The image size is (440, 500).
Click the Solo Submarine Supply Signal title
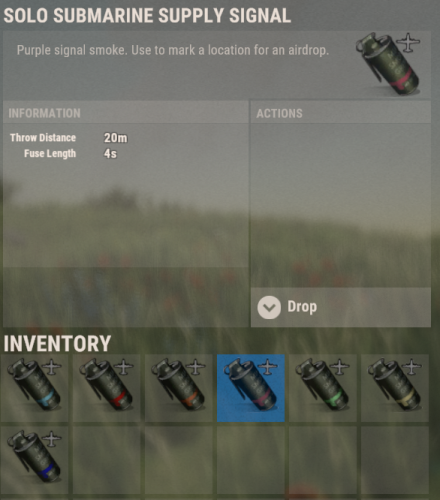147,16
